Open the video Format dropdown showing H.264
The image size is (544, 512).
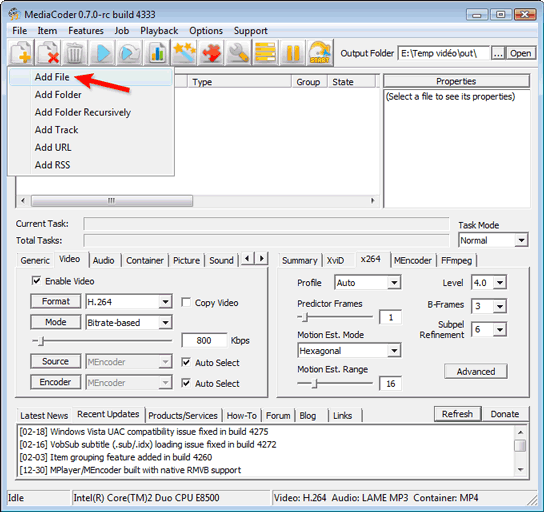[x=129, y=302]
